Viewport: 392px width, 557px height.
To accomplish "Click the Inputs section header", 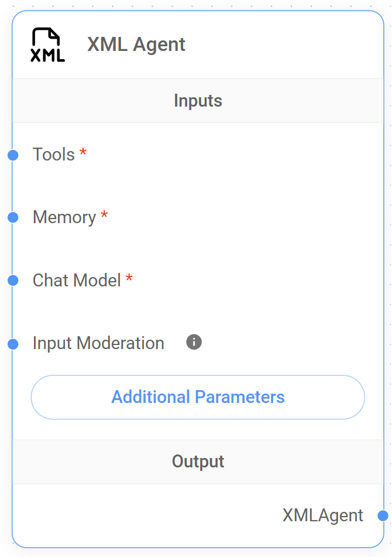I will (x=198, y=101).
